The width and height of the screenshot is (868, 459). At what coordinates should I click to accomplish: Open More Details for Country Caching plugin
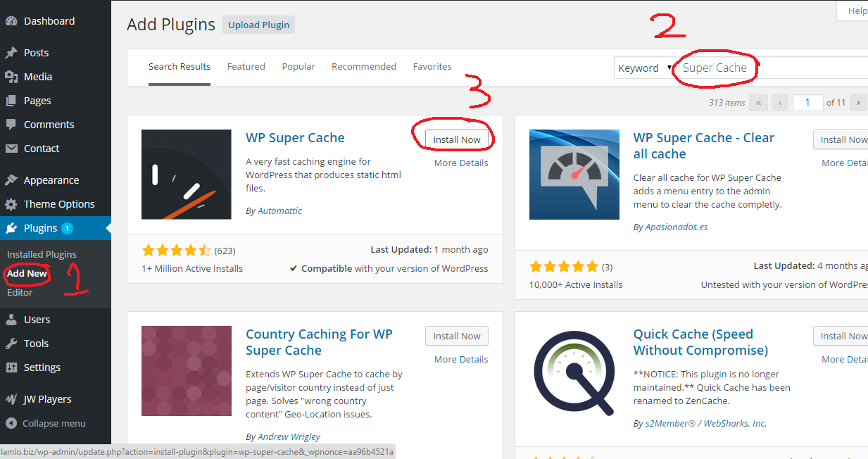tap(461, 359)
